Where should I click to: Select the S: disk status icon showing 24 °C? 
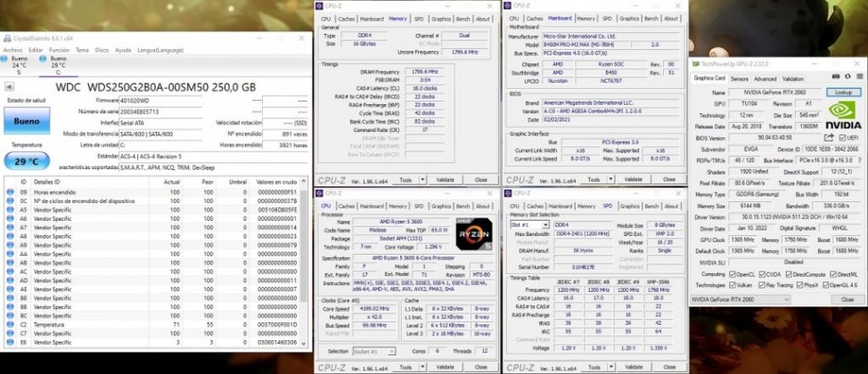pos(4,58)
